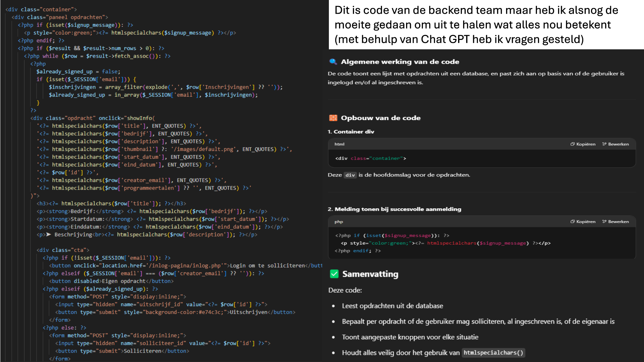The width and height of the screenshot is (644, 362).
Task: Click the '1. Container div' heading
Action: pos(351,132)
